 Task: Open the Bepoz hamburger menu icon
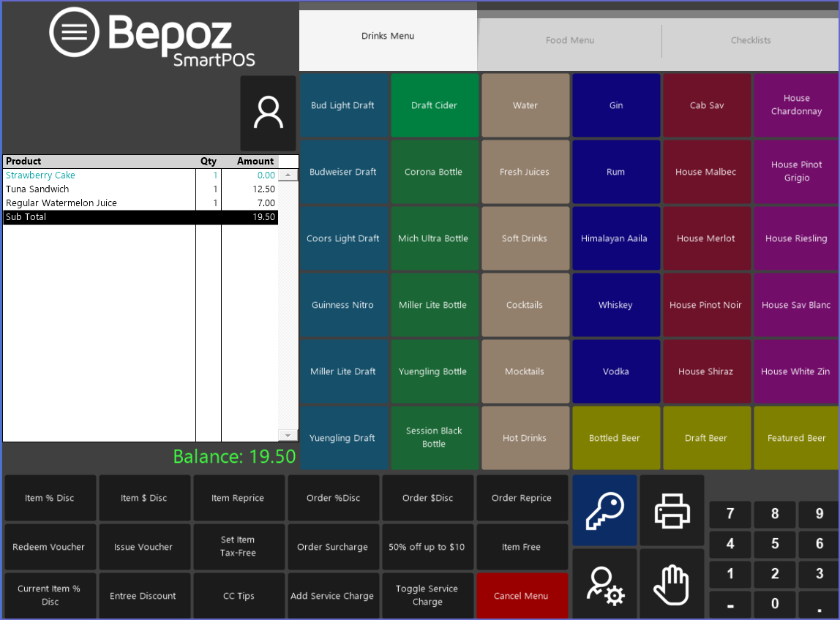(74, 32)
